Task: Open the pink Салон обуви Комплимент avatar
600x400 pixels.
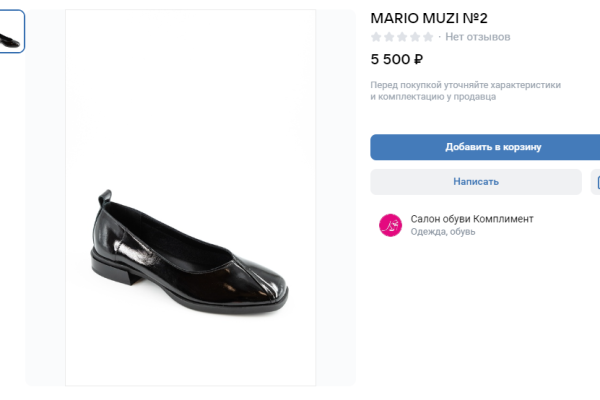Action: (390, 225)
